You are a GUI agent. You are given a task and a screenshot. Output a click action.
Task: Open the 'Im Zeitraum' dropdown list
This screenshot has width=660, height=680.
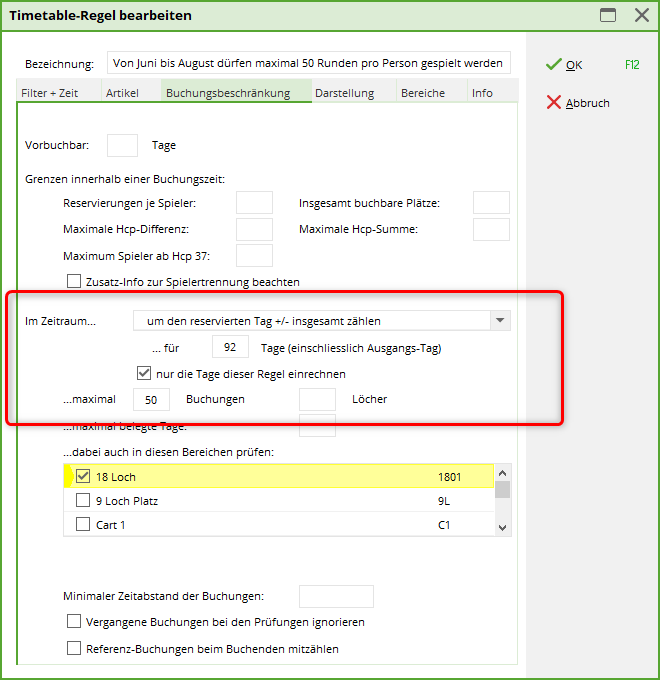tap(499, 321)
